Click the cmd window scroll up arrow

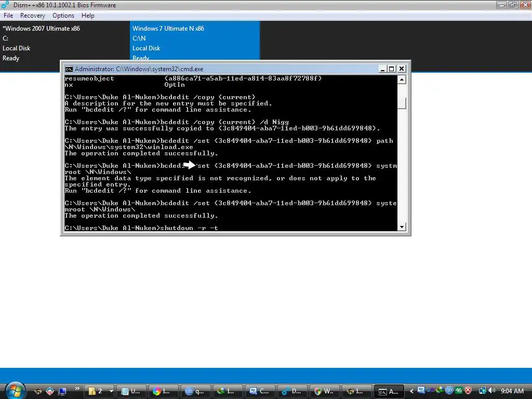(x=402, y=79)
